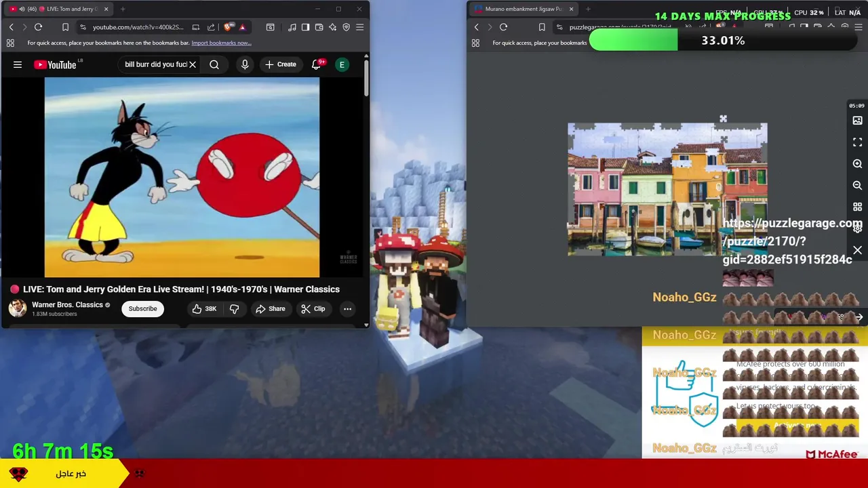The width and height of the screenshot is (868, 488).
Task: Click the YouTube tab audio speaker icon
Action: pyautogui.click(x=22, y=9)
